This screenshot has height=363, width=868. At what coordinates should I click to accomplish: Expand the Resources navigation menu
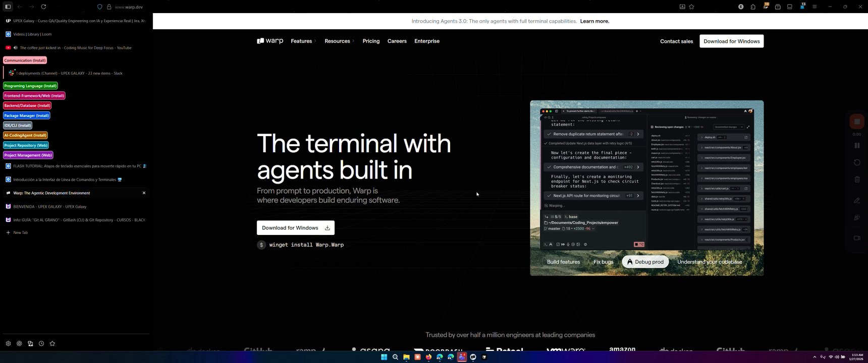339,41
